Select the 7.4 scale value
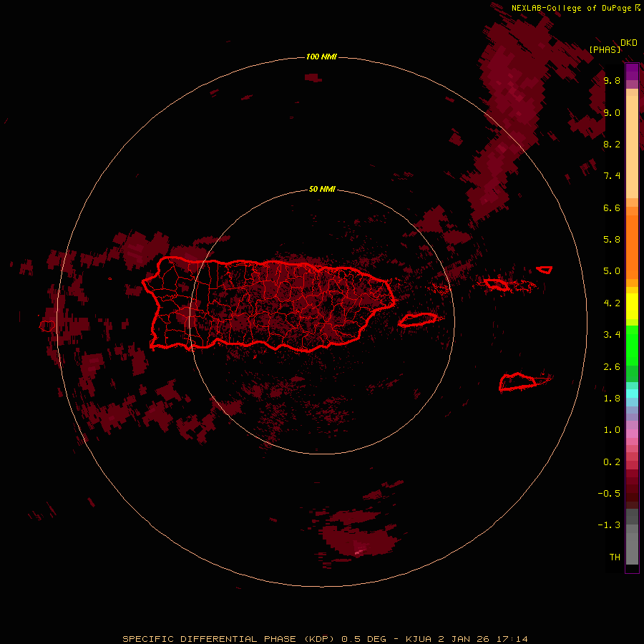 612,176
